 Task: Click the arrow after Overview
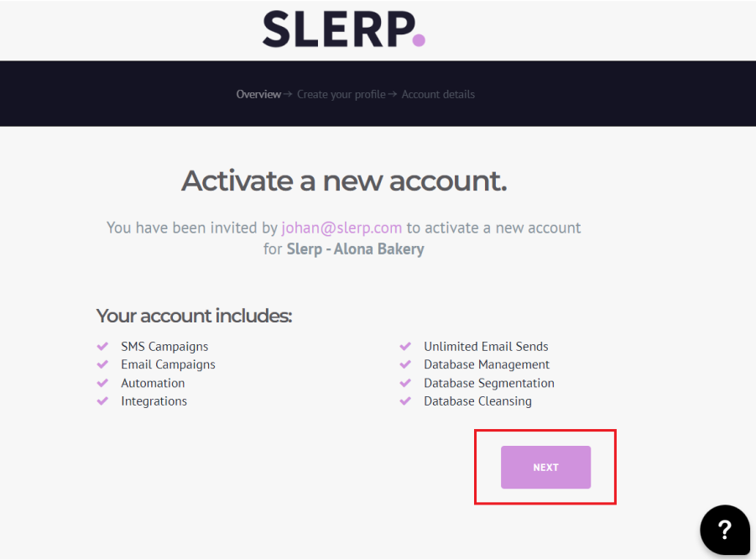click(288, 94)
